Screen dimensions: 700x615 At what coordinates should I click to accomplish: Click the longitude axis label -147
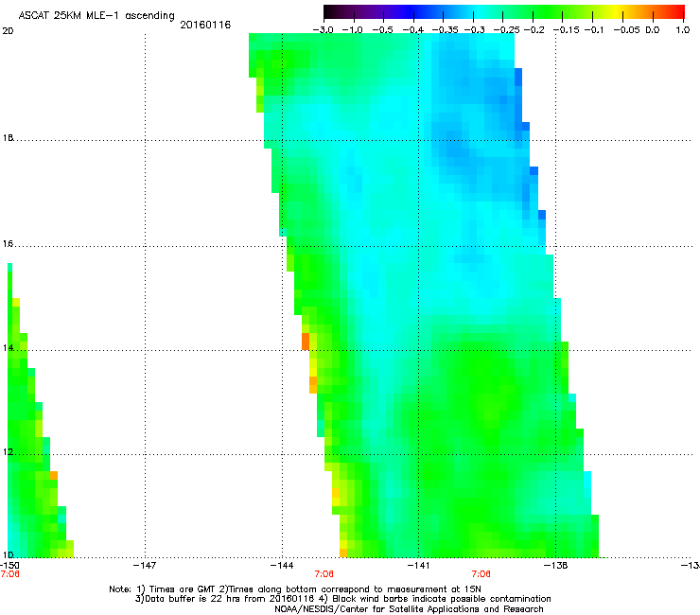tap(145, 566)
